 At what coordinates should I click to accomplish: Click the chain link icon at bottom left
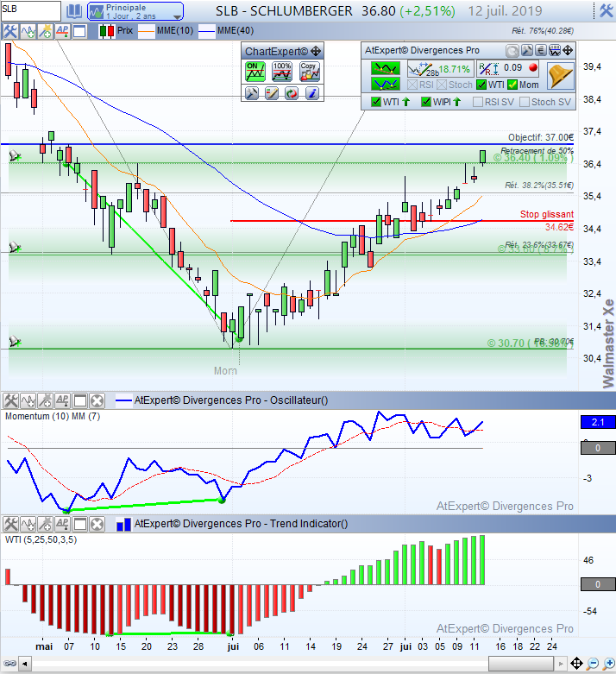click(9, 664)
